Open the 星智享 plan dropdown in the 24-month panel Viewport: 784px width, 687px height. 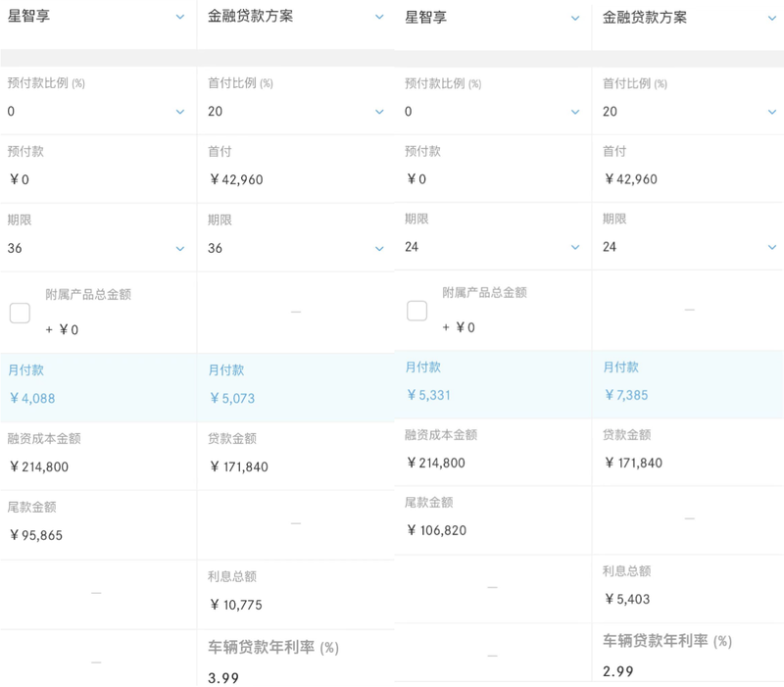point(577,18)
